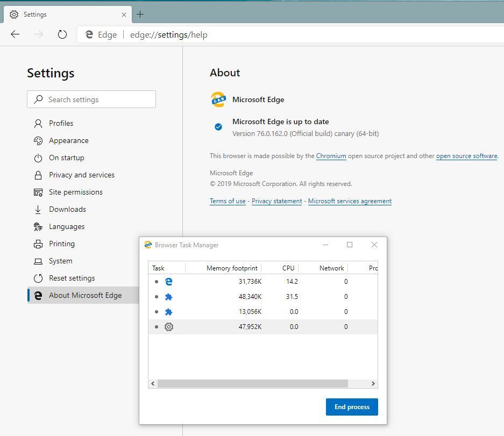The image size is (504, 436).
Task: Click the scrollbar right arrow in Task Manager
Action: coord(373,384)
